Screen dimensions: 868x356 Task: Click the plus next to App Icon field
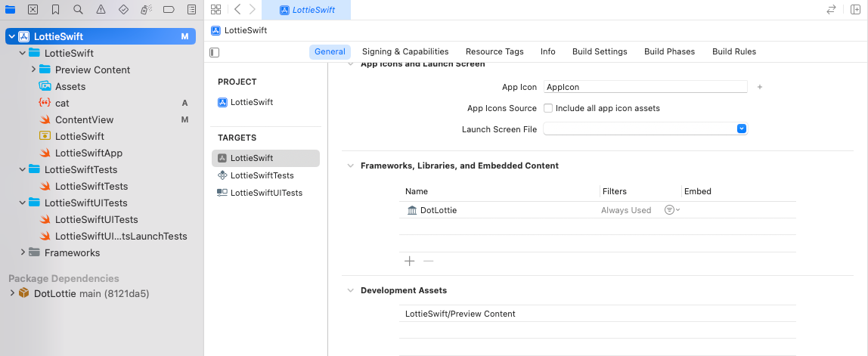[x=759, y=87]
